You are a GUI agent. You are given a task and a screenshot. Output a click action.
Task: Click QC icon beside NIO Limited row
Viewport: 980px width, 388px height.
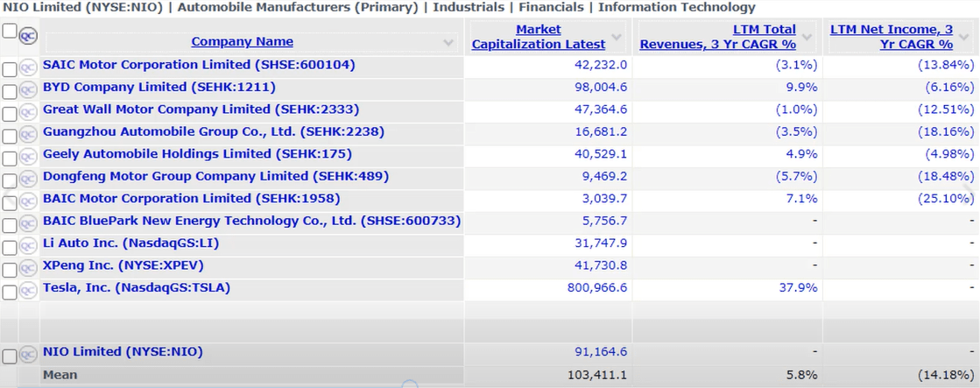[27, 355]
